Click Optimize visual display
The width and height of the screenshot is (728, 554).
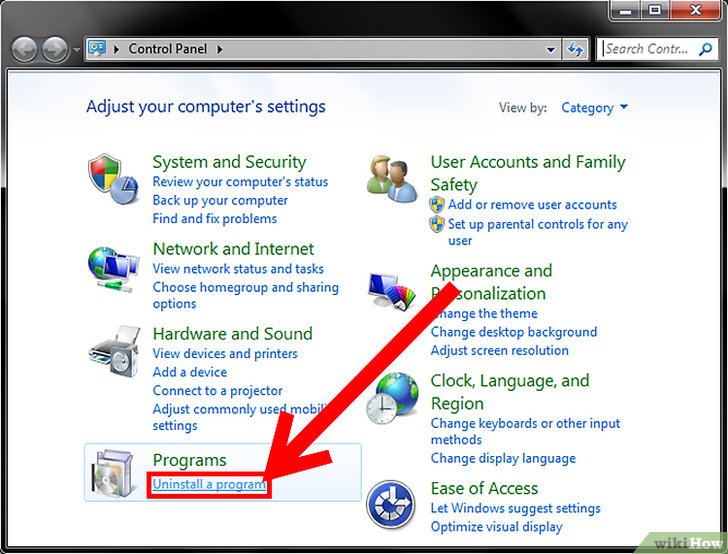click(496, 528)
